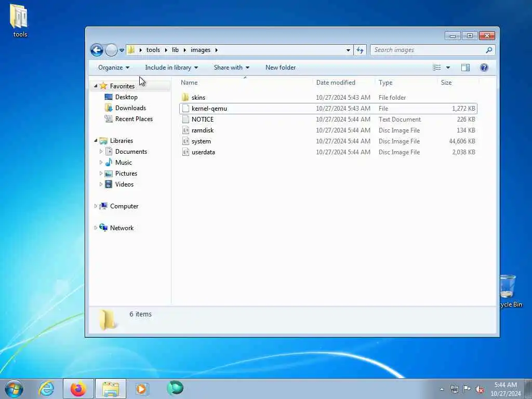
Task: Open recent locations dropdown arrow
Action: tap(122, 50)
